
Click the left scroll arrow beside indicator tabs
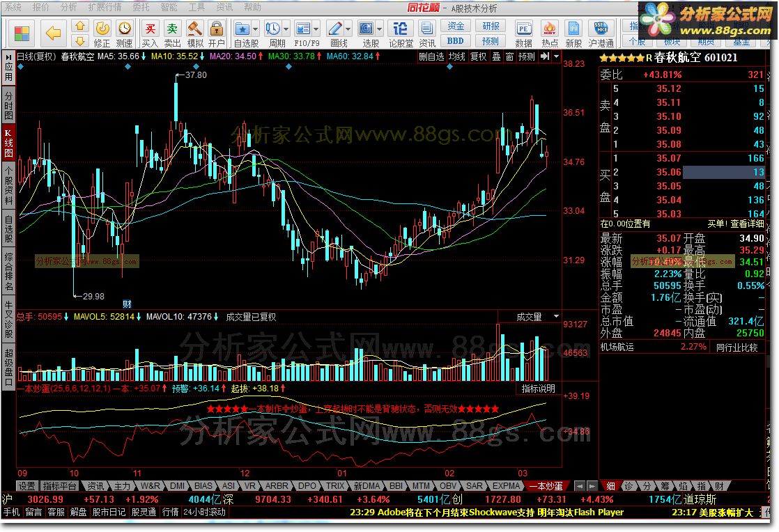579,486
